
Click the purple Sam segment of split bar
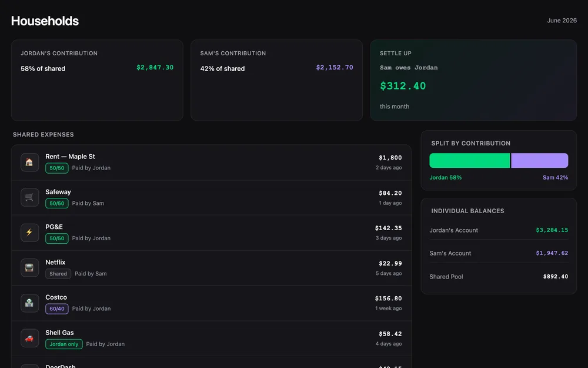coord(540,160)
